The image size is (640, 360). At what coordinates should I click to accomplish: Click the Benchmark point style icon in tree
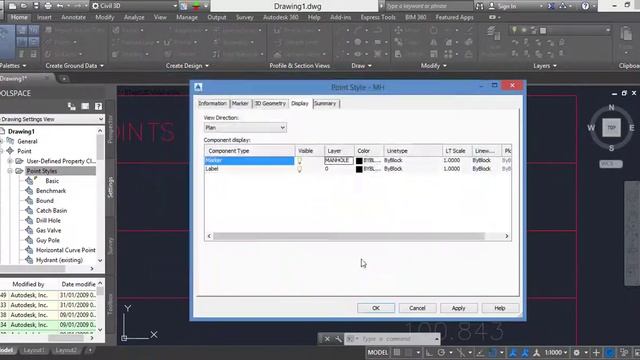click(x=29, y=191)
